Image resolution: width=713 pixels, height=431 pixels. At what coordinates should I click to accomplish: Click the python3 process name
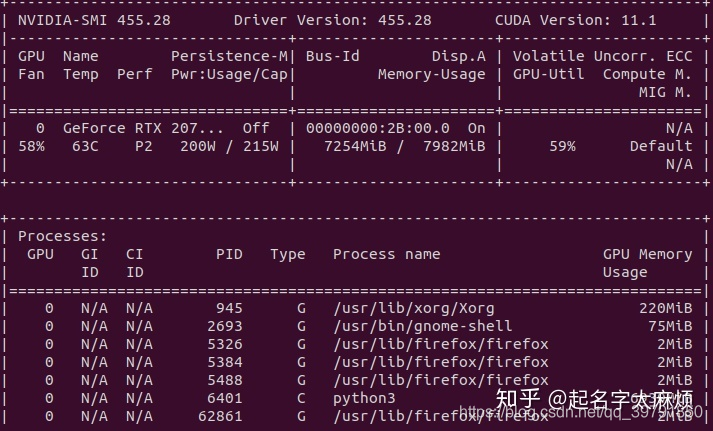coord(364,399)
